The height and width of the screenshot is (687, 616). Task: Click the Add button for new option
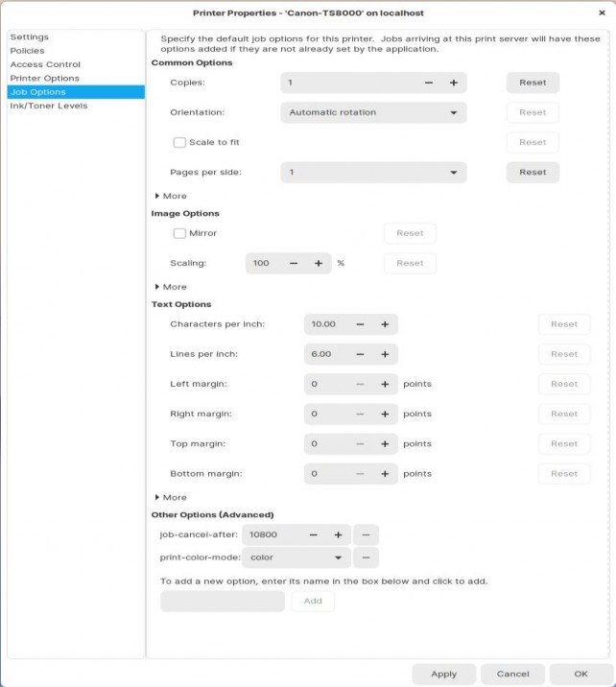coord(313,601)
